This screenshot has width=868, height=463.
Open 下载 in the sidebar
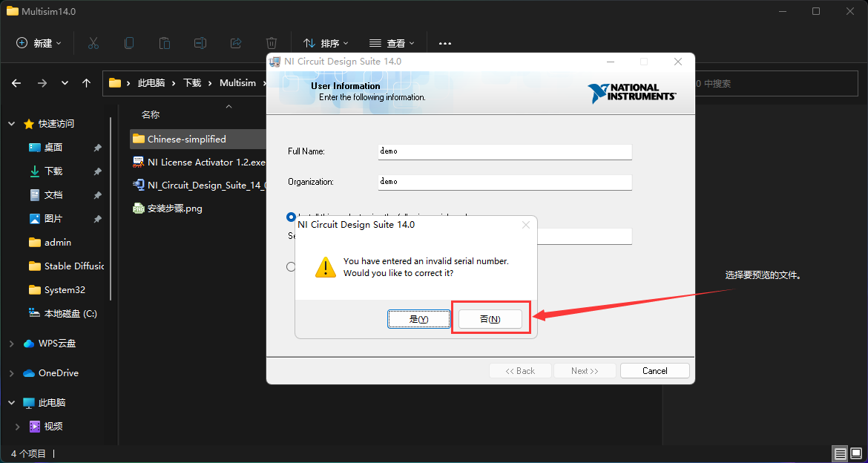53,171
